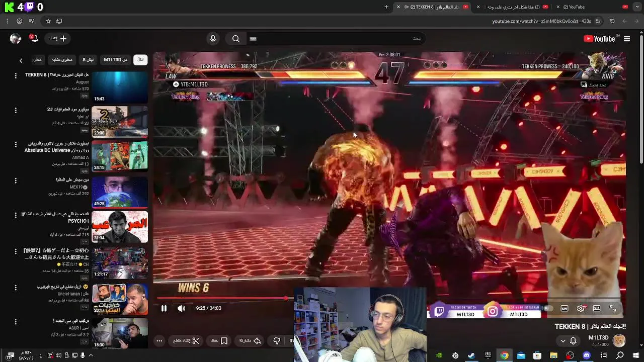Open the account avatar menu

(15, 38)
